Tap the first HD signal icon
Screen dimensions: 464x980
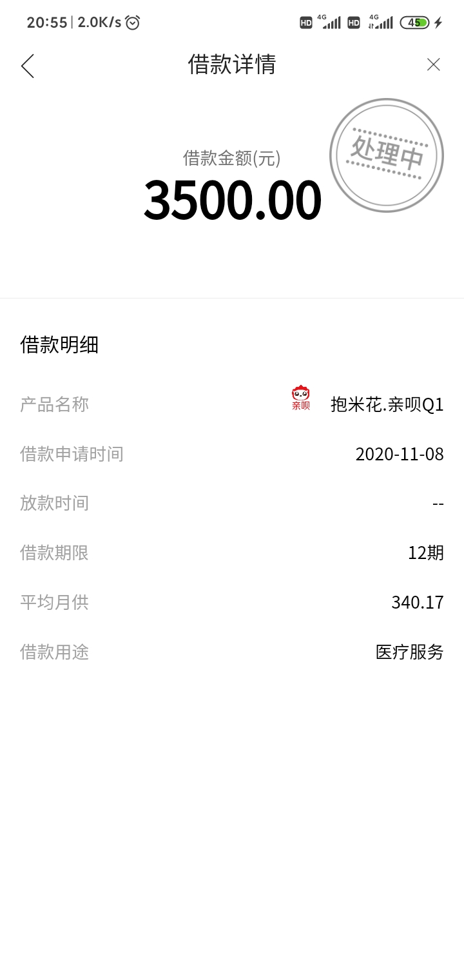[306, 23]
